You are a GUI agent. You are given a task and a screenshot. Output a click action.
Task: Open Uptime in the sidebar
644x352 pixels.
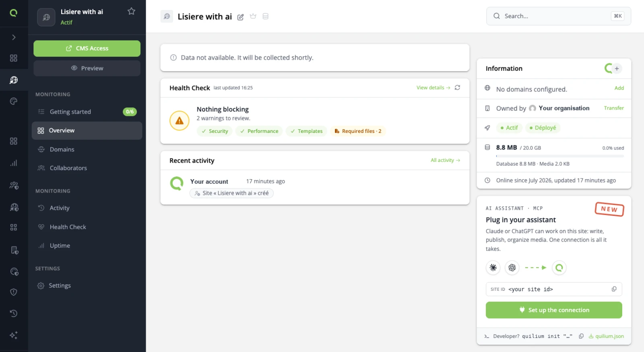point(87,246)
